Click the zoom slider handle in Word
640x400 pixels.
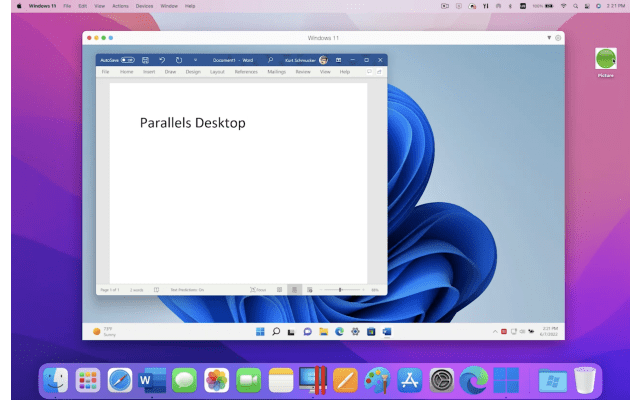pos(340,290)
